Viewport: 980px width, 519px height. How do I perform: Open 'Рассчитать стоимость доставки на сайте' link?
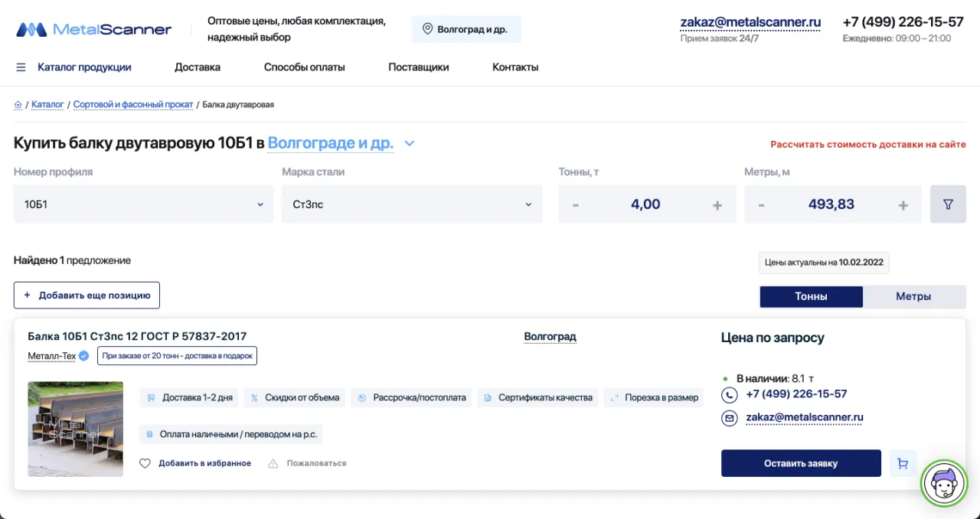click(867, 144)
